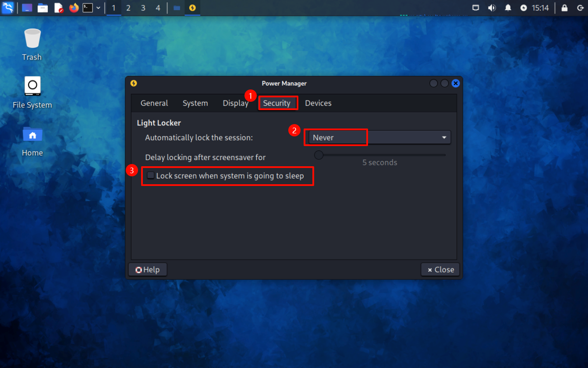The image size is (588, 368).
Task: Open the automatically lock session dropdown
Action: [x=379, y=138]
